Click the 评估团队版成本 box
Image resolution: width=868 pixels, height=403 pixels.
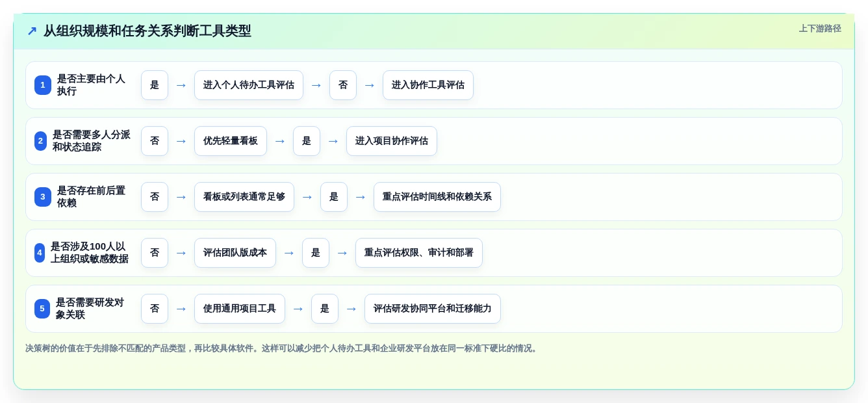(x=235, y=253)
